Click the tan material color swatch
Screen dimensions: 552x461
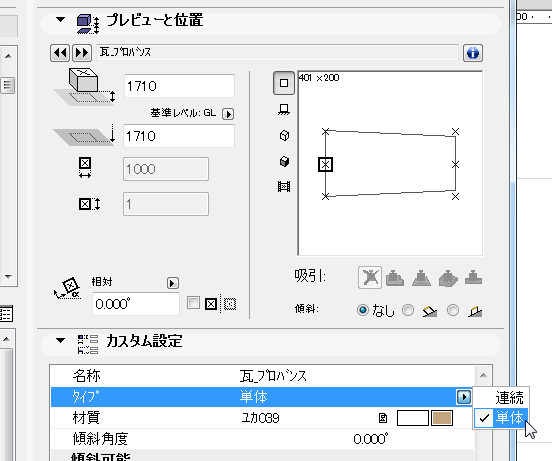pyautogui.click(x=442, y=418)
